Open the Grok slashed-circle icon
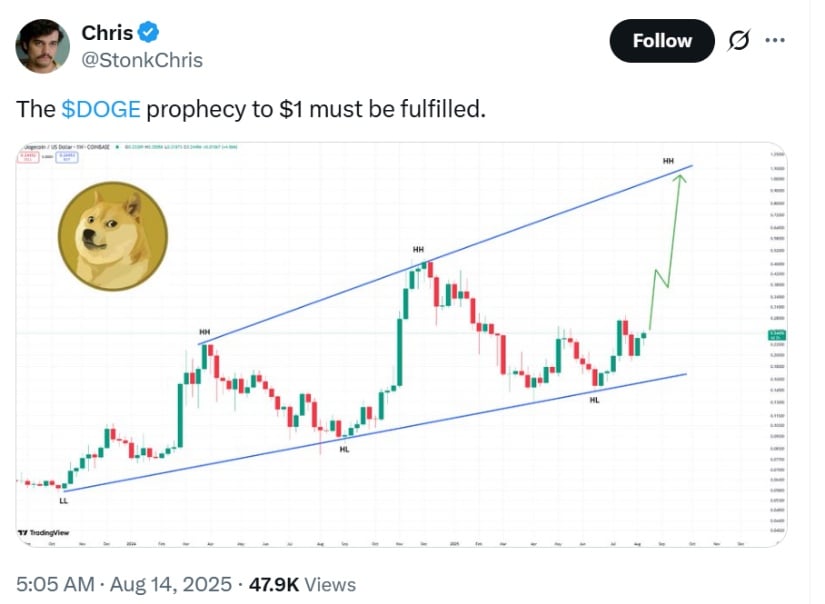The width and height of the screenshot is (825, 604). point(739,41)
